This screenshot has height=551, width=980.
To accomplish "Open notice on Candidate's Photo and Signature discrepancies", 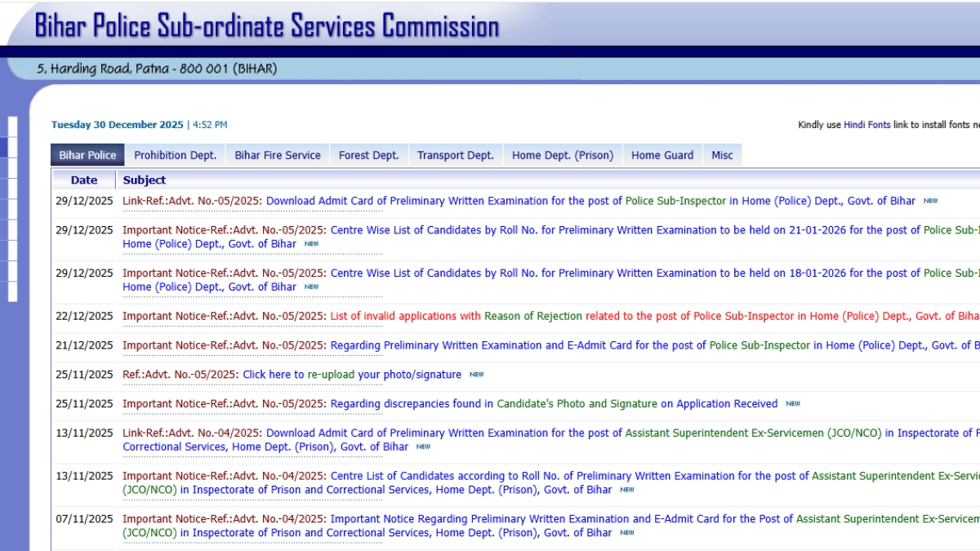I will click(x=554, y=403).
